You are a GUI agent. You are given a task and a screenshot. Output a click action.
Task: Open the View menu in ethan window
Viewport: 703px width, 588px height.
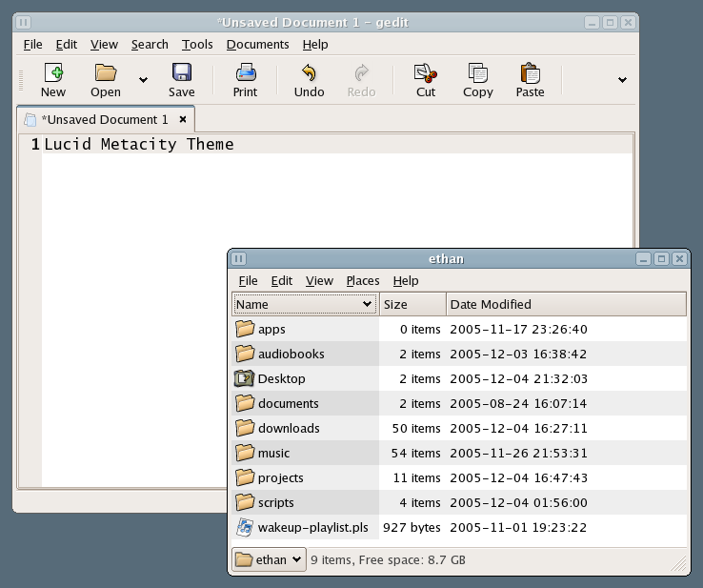(x=319, y=281)
